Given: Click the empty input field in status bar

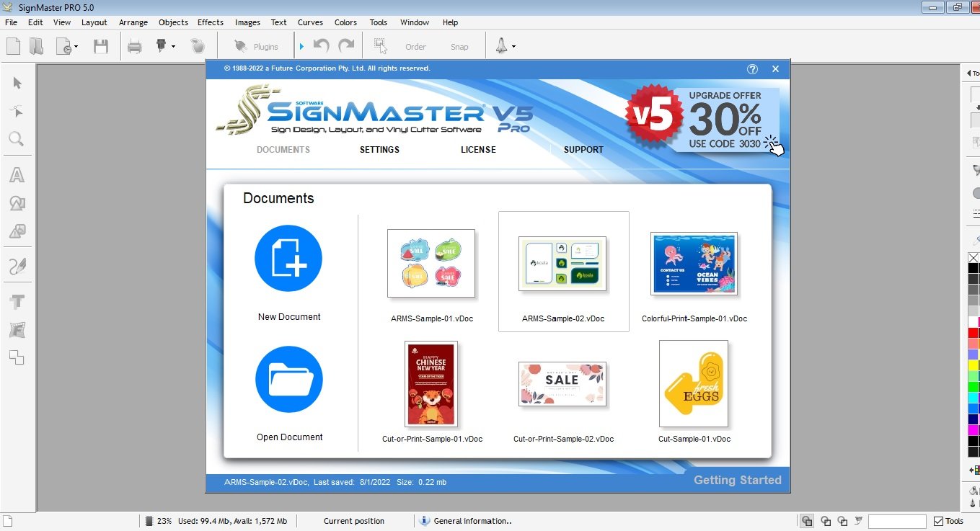Looking at the screenshot, I should click(897, 521).
